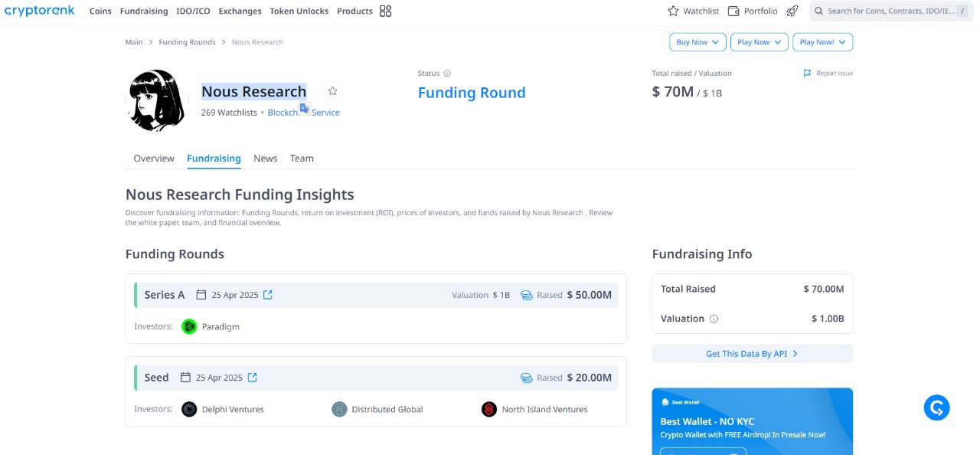Expand the Play Now! dropdown
980x455 pixels.
point(822,42)
